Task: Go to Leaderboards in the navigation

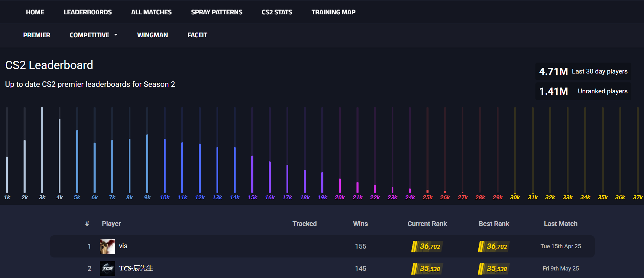Action: click(x=87, y=12)
